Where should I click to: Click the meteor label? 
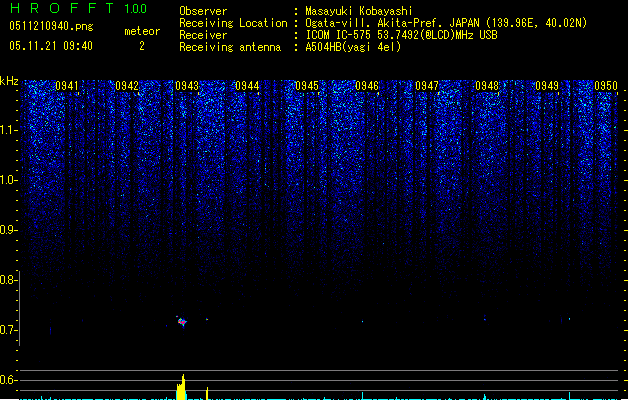click(x=142, y=31)
